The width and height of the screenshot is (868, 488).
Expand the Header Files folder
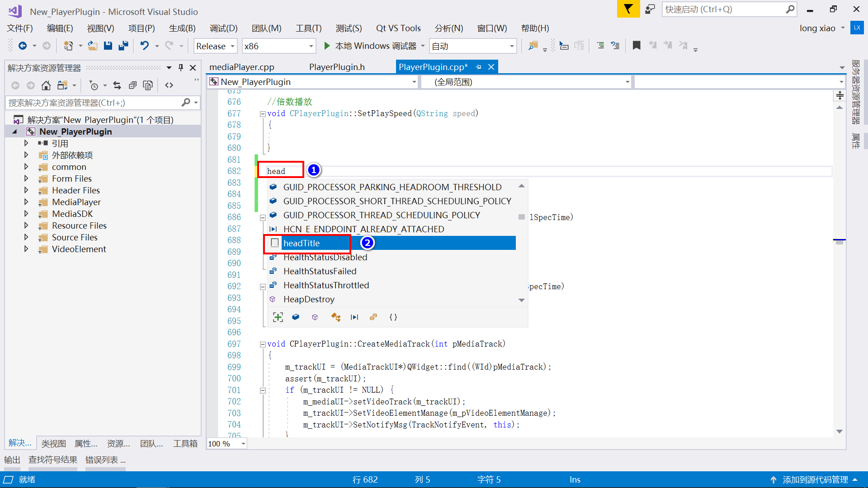coord(26,190)
